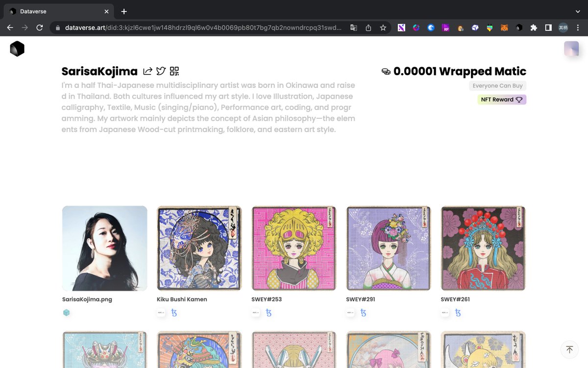
Task: Open the artist's Twitter via the bird icon
Action: pyautogui.click(x=161, y=71)
